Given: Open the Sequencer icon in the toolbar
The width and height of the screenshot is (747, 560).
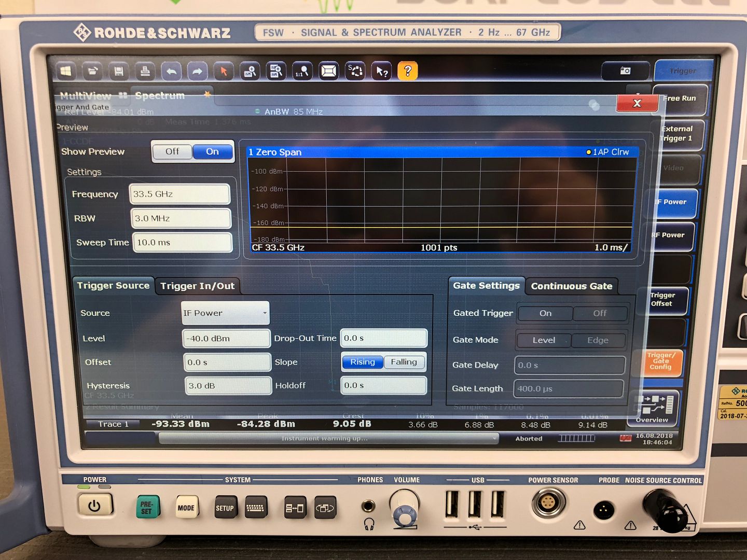Looking at the screenshot, I should click(355, 71).
